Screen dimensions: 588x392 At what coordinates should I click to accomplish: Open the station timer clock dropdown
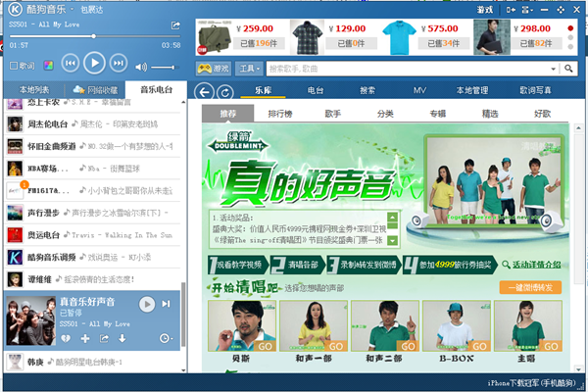pyautogui.click(x=167, y=338)
